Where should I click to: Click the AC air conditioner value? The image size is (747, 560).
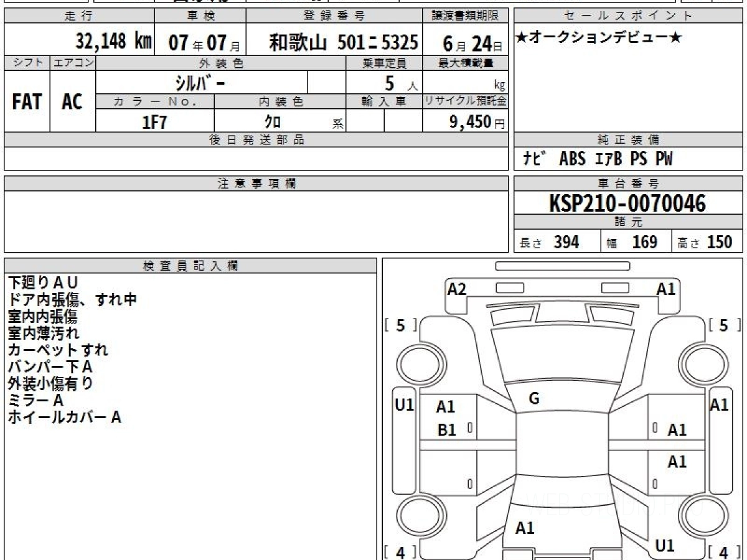pos(72,101)
